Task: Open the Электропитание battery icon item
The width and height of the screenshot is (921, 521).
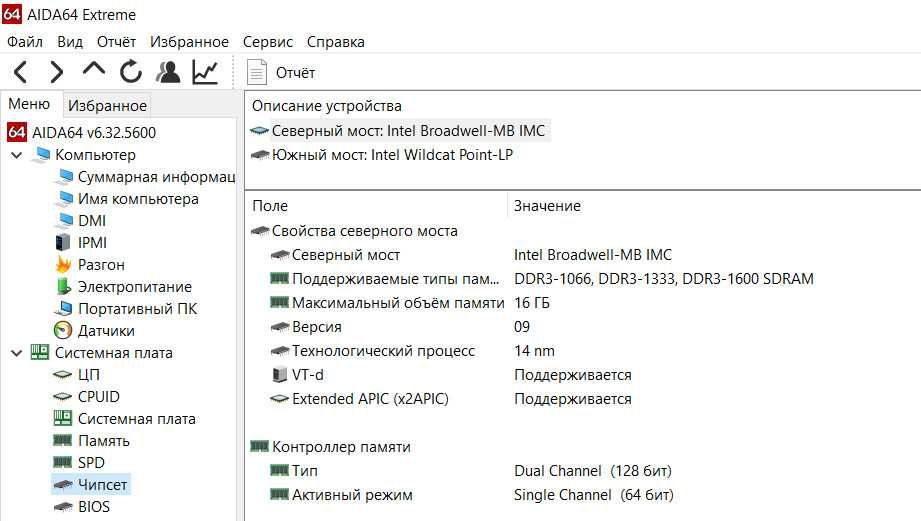Action: tap(123, 287)
